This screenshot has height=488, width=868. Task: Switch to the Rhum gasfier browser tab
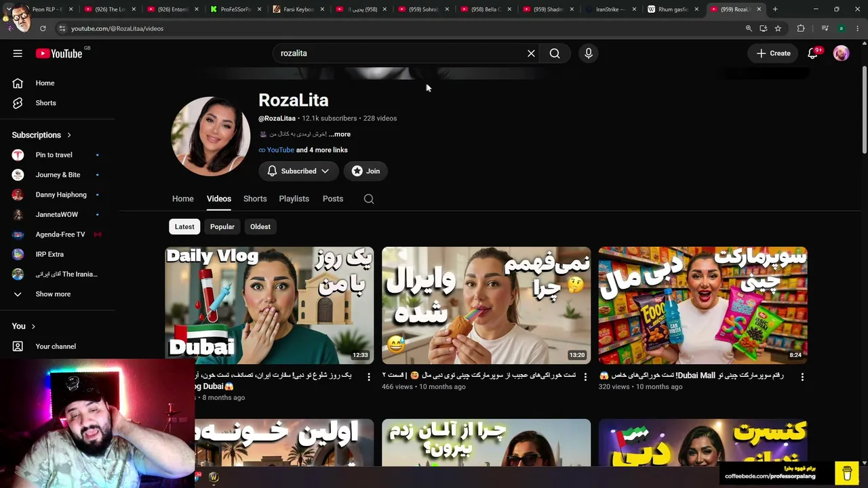pos(673,9)
